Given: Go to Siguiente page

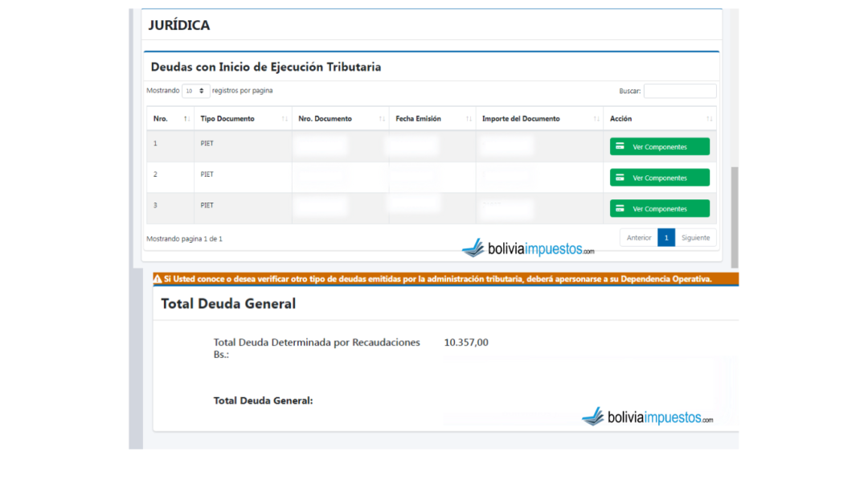Looking at the screenshot, I should [x=695, y=238].
